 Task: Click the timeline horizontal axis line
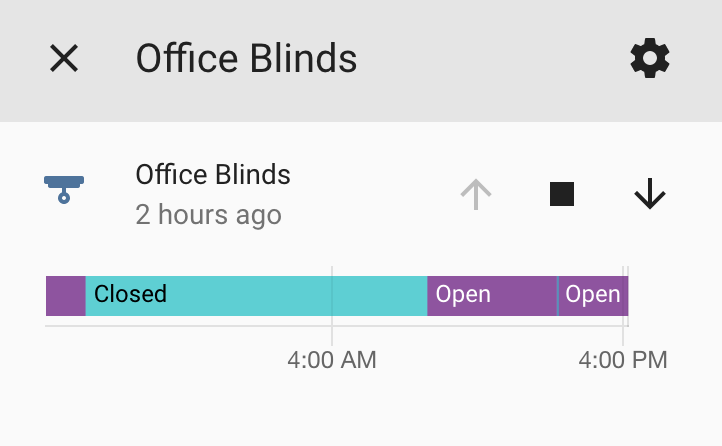pyautogui.click(x=337, y=326)
